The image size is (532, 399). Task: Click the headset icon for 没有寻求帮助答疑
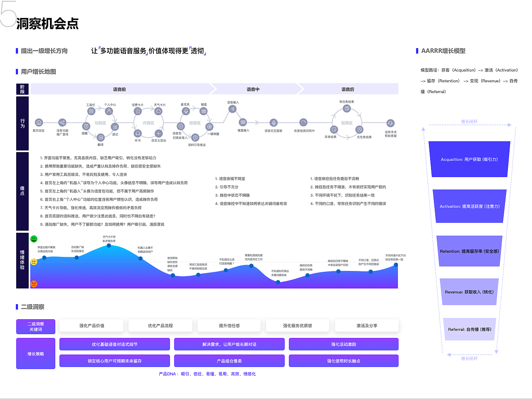390,123
